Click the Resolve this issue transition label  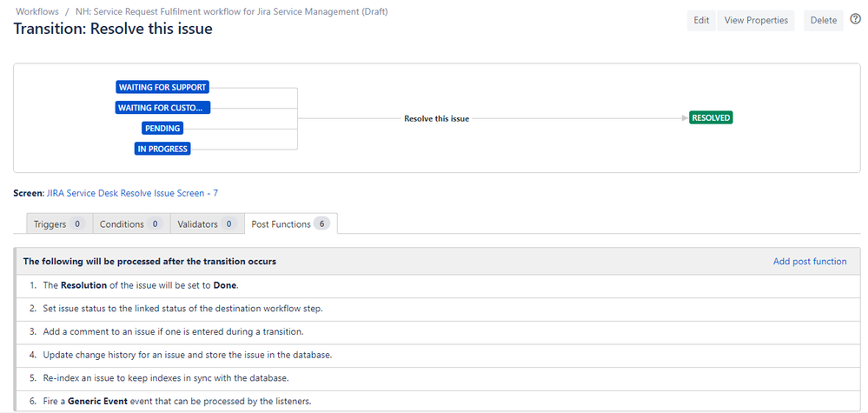(x=436, y=118)
